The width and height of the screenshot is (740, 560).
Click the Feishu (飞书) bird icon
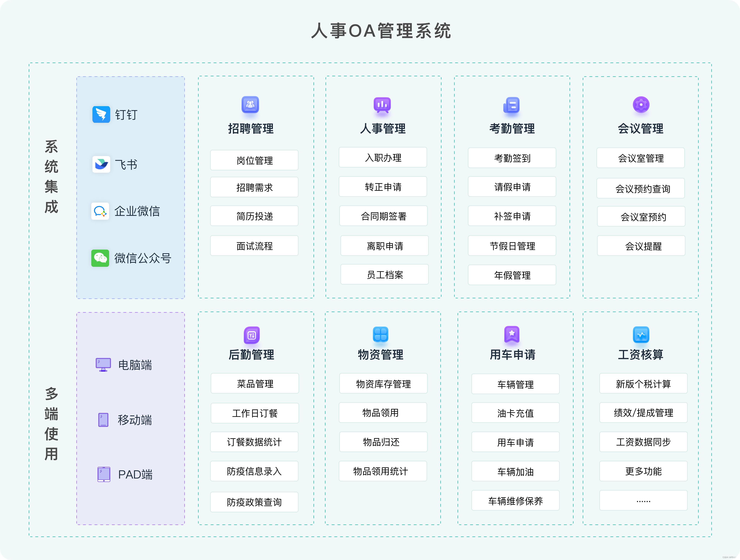101,164
